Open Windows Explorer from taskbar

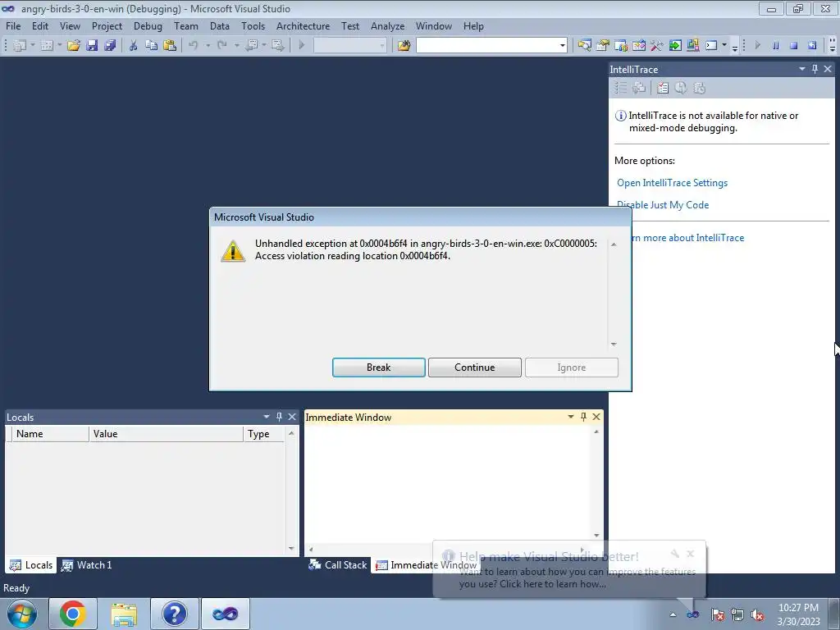pyautogui.click(x=124, y=614)
